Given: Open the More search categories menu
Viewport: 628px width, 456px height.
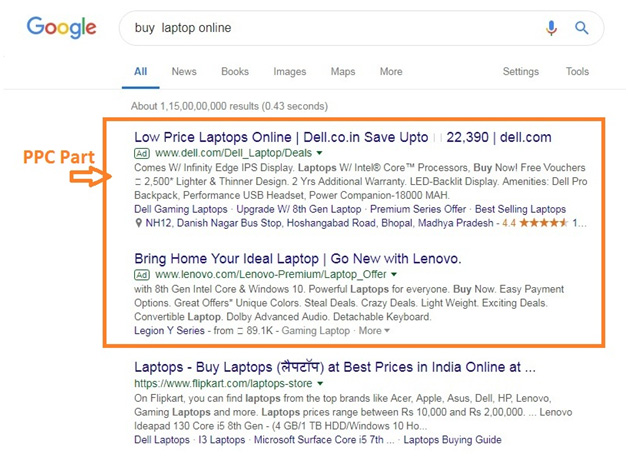Looking at the screenshot, I should click(x=391, y=72).
